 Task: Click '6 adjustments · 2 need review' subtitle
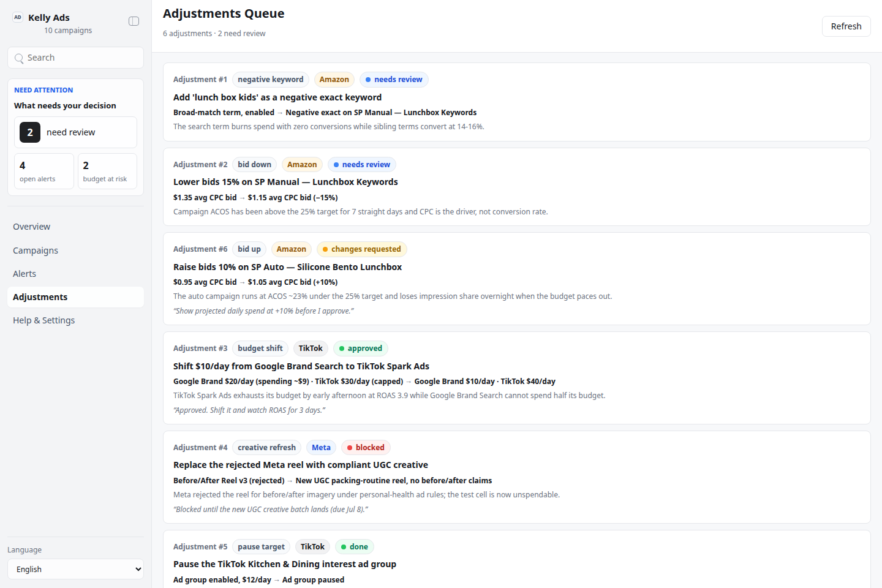tap(214, 34)
